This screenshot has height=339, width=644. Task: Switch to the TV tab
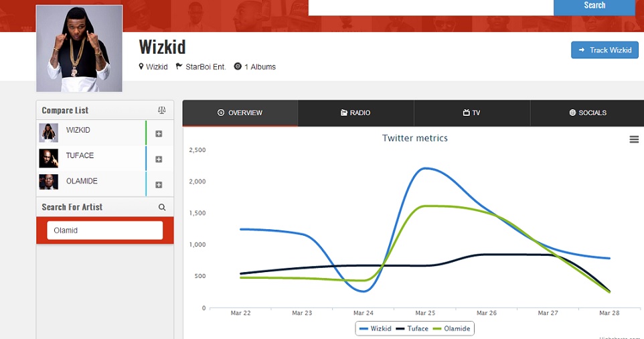(x=472, y=113)
